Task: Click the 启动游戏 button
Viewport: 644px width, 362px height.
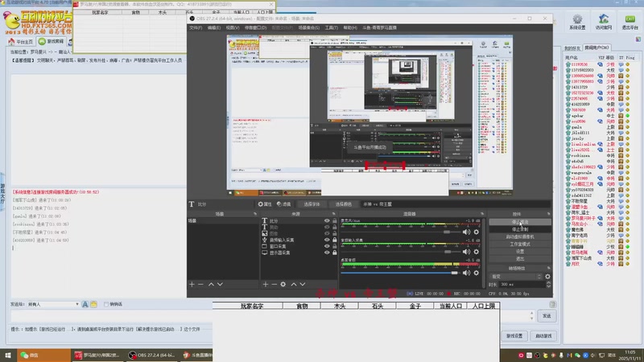Action: [x=543, y=335]
